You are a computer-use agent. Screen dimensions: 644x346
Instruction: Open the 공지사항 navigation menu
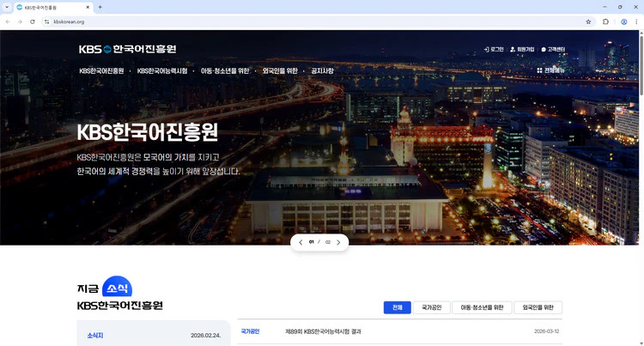[322, 70]
